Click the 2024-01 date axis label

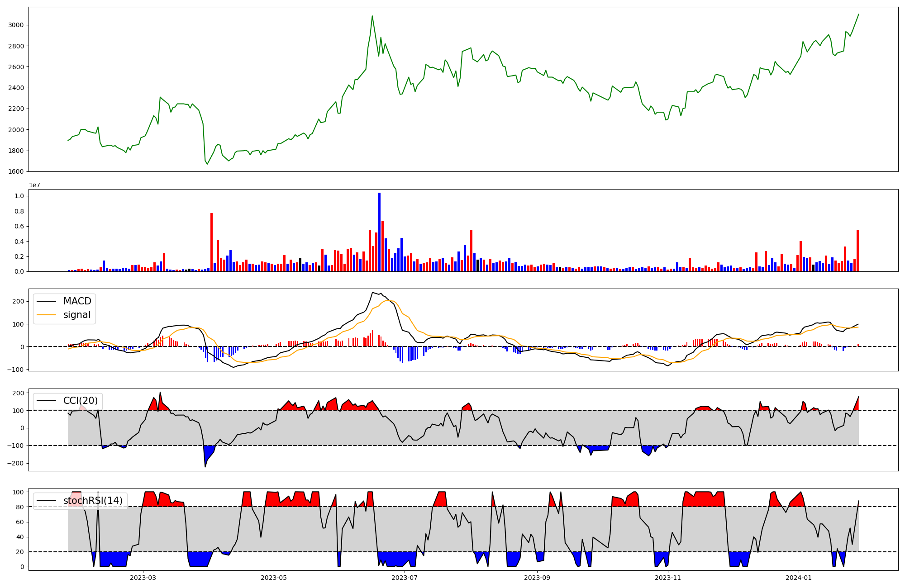coord(799,578)
